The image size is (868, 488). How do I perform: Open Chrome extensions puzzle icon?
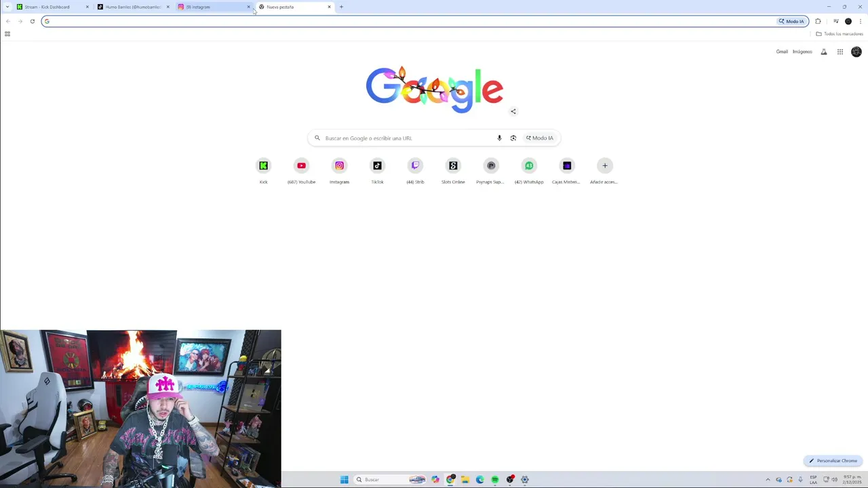click(818, 21)
